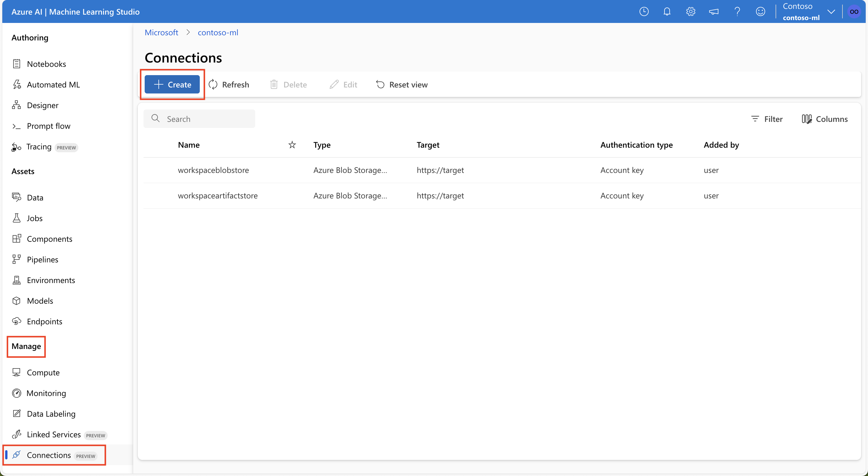The height and width of the screenshot is (476, 868).
Task: Click the star toggle on workspaceblobstore
Action: [x=292, y=169]
